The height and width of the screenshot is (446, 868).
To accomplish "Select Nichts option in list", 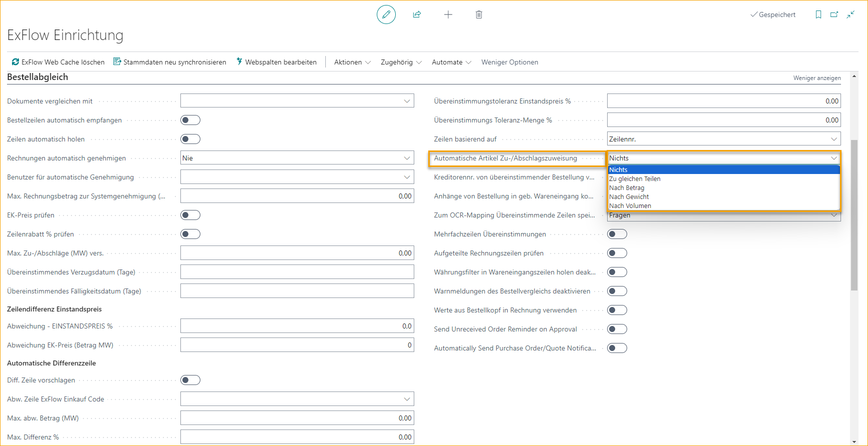I will point(724,170).
